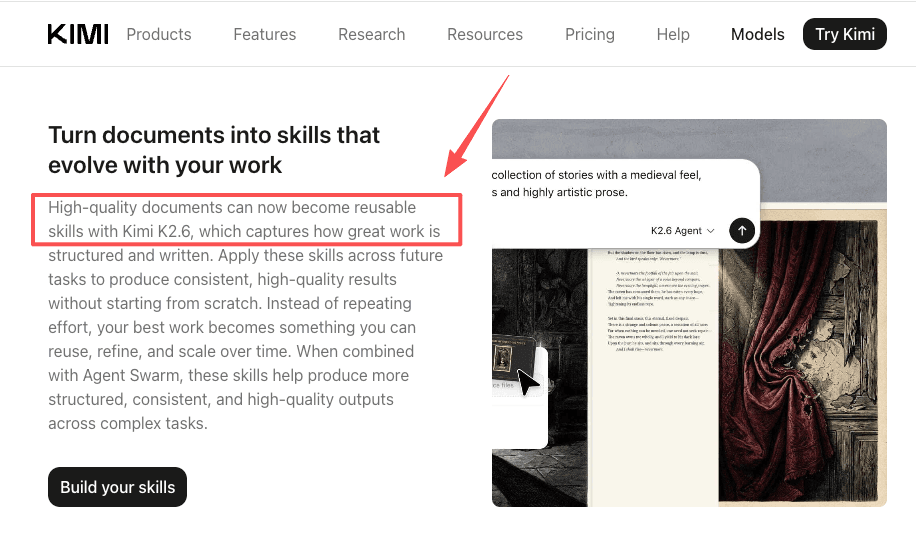Click the book page preview in demo image

pos(653,377)
